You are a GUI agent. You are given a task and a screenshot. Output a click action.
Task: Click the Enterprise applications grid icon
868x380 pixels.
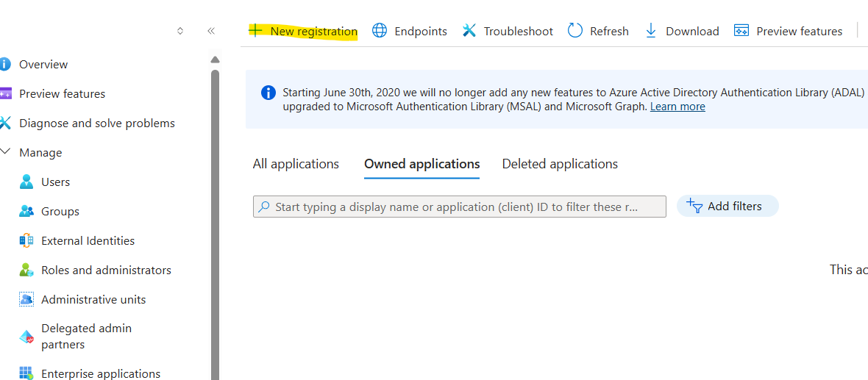(x=26, y=373)
